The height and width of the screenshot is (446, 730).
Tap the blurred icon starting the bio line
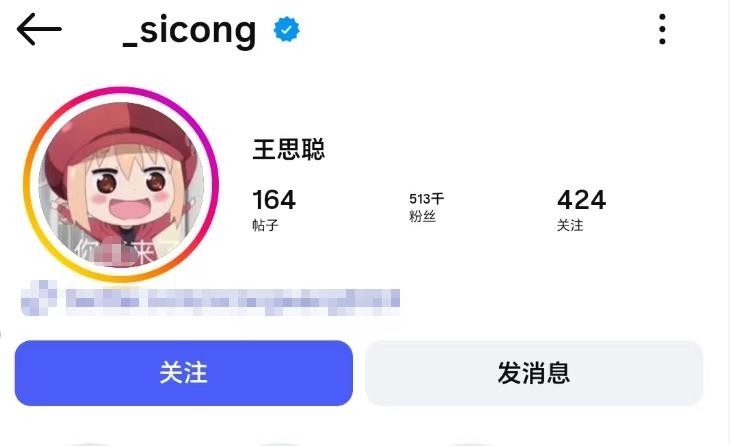tap(39, 298)
